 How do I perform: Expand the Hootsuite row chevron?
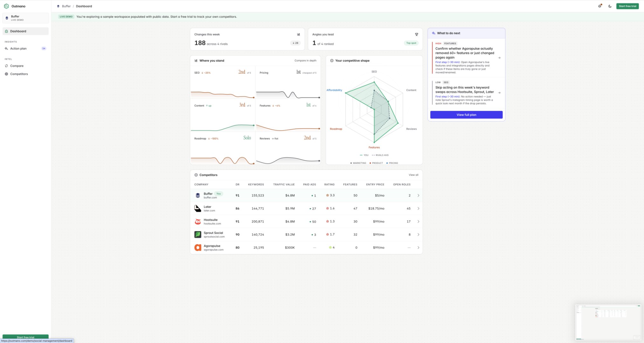tap(418, 221)
